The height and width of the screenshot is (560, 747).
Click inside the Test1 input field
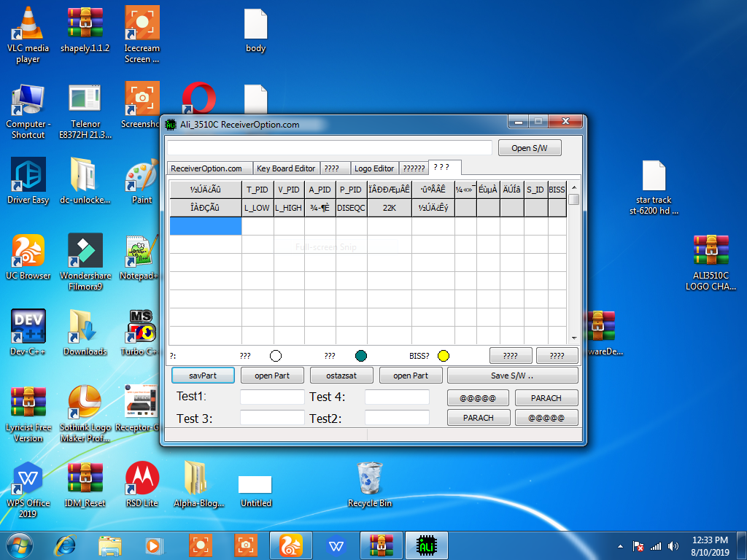pos(274,397)
